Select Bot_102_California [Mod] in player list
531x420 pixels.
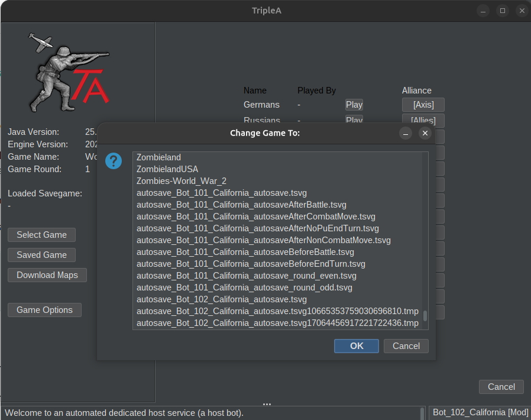pyautogui.click(x=481, y=412)
